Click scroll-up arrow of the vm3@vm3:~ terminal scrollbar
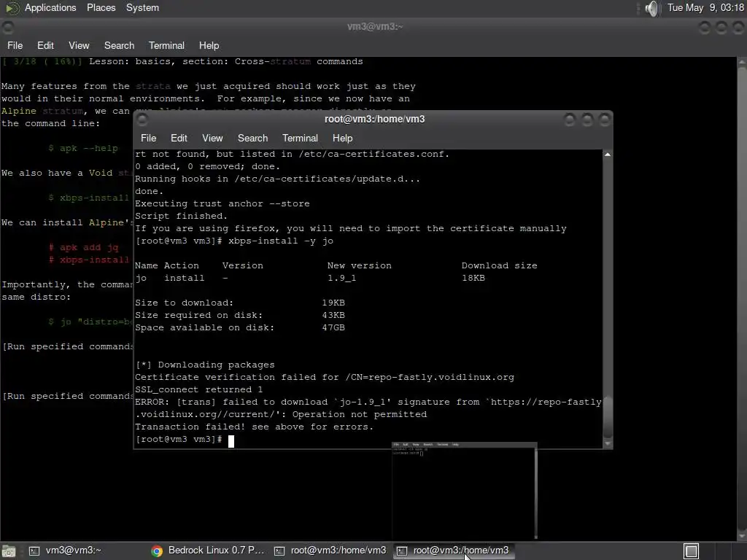This screenshot has width=747, height=560. (742, 63)
